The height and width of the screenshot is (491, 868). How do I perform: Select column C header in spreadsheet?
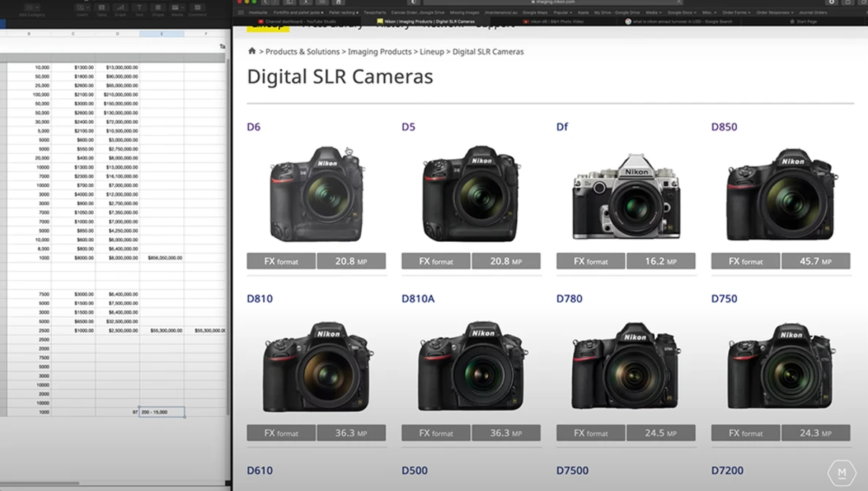pyautogui.click(x=73, y=34)
